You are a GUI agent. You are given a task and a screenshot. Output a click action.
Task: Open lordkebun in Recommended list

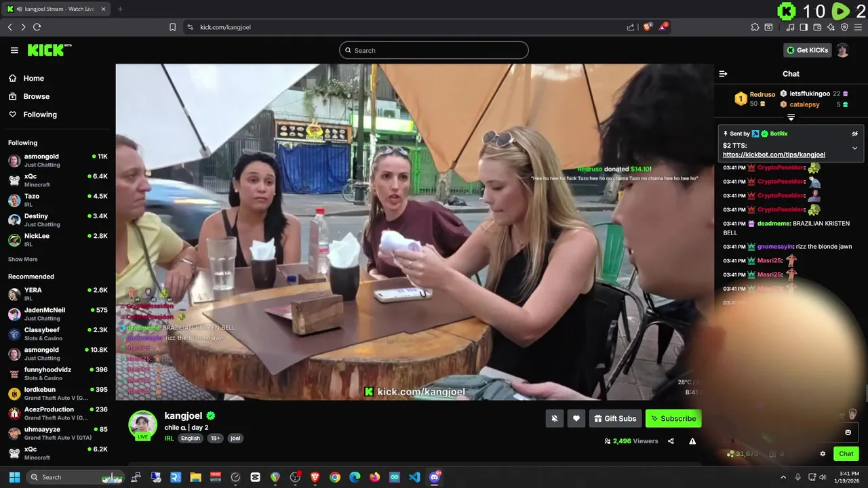58,393
